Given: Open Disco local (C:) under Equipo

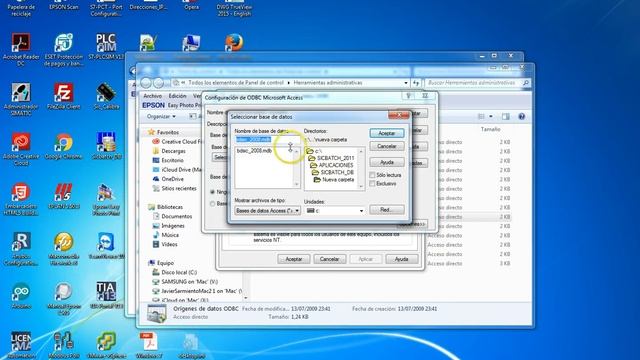Looking at the screenshot, I should tap(179, 272).
